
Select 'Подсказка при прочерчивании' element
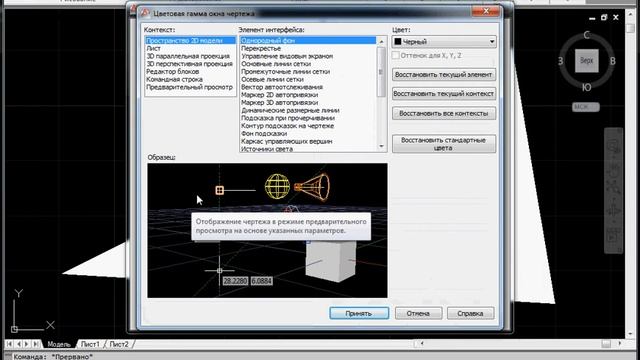point(288,118)
